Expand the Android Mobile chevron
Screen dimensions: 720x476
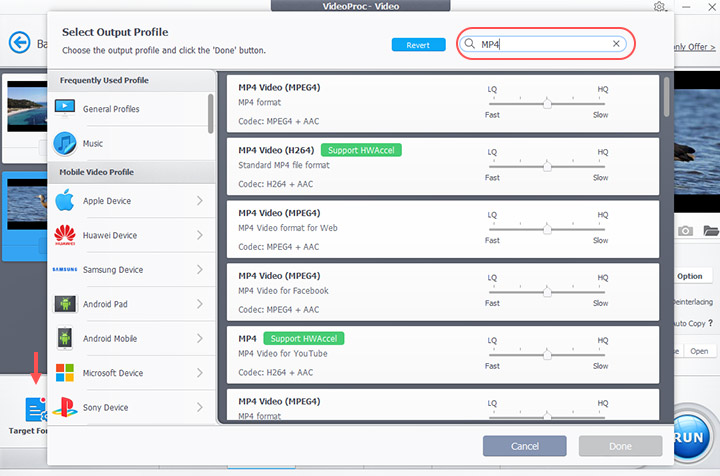[x=200, y=338]
